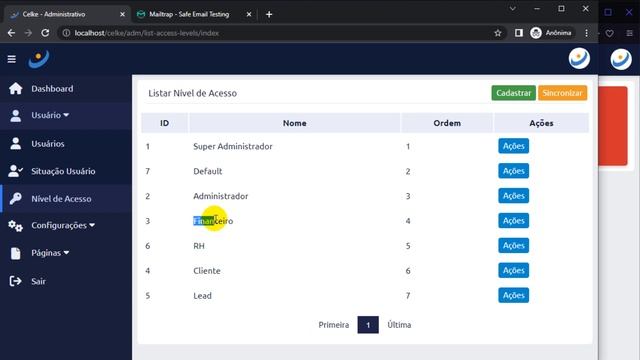
Task: Click the Administrador name cell
Action: (220, 196)
